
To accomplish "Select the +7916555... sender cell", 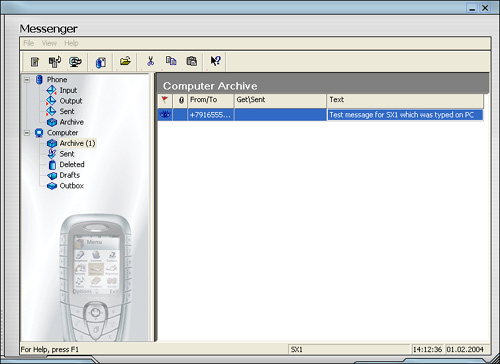I will (x=211, y=115).
